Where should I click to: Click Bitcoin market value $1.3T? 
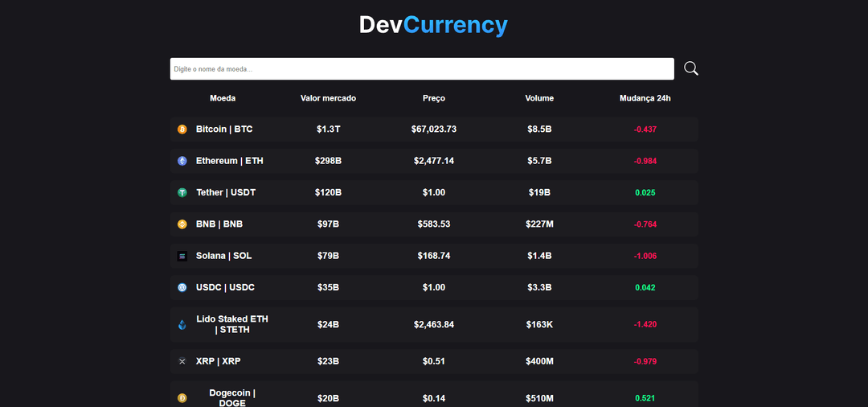tap(328, 129)
